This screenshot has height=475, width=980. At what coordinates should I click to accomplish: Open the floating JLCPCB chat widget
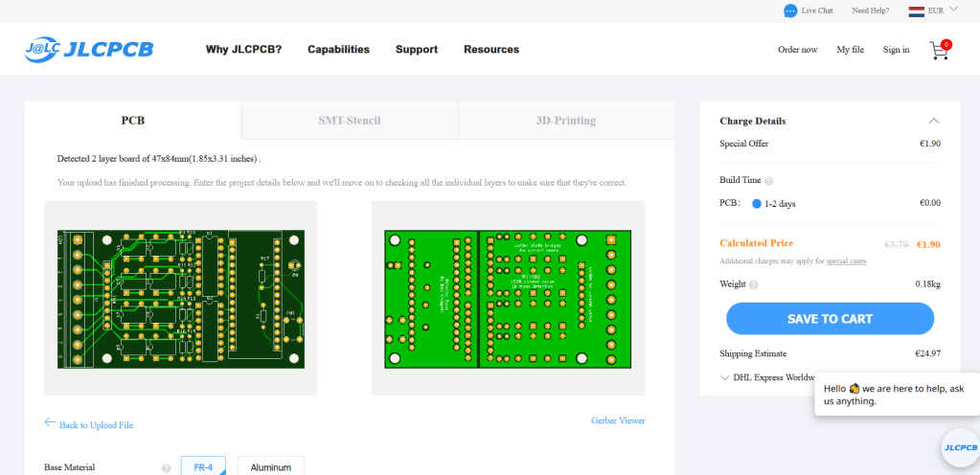(958, 447)
